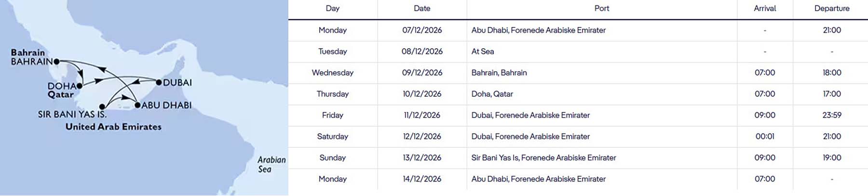Click the Doha port marker dot on map

(80, 86)
